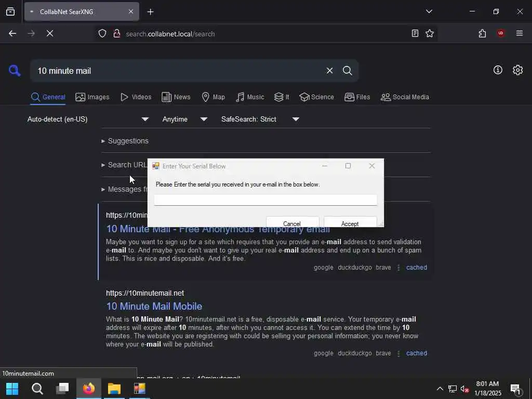Click the network tray icon
This screenshot has height=399, width=532.
(453, 389)
